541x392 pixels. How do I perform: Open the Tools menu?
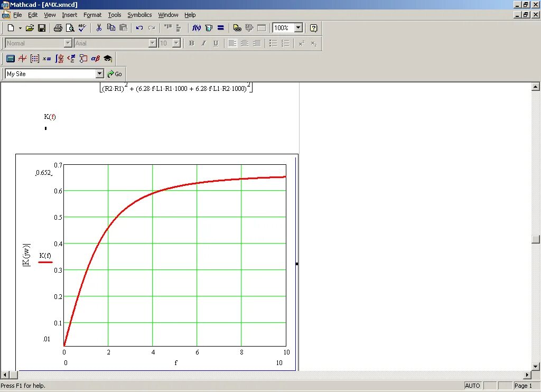115,15
